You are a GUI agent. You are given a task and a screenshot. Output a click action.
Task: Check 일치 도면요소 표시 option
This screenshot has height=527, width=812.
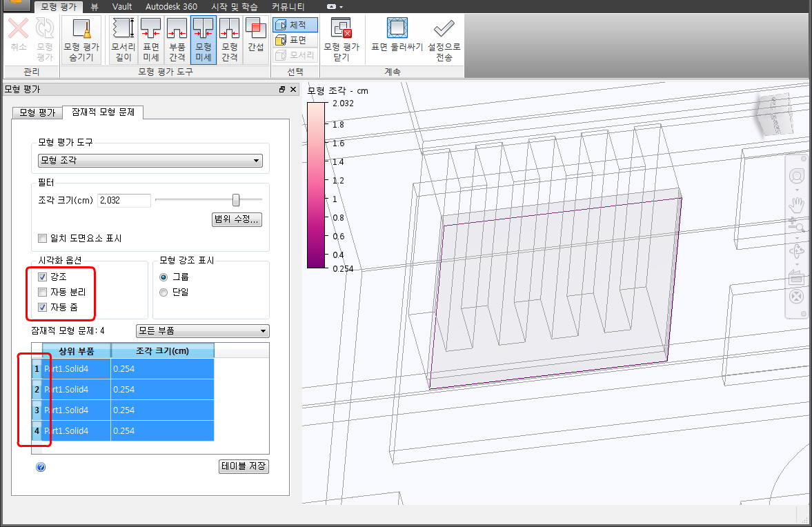coord(43,239)
